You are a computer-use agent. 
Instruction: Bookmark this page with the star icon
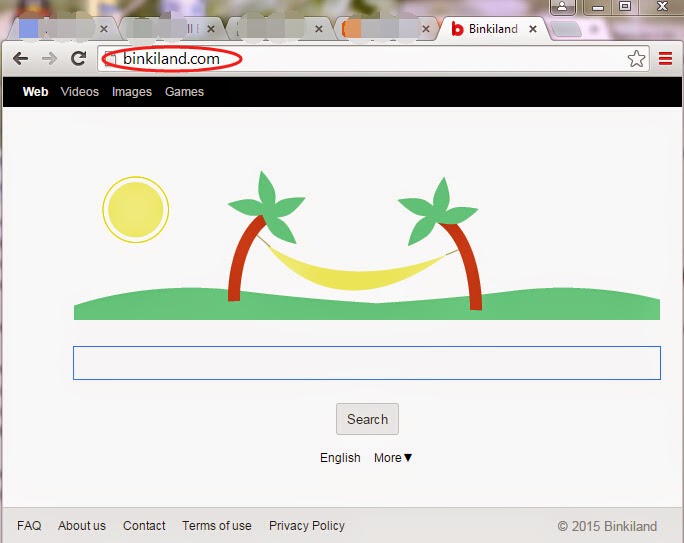pyautogui.click(x=636, y=58)
